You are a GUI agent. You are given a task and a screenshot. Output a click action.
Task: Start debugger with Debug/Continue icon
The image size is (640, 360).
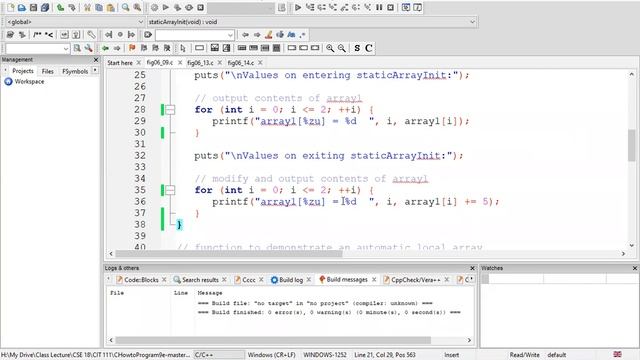coord(298,7)
